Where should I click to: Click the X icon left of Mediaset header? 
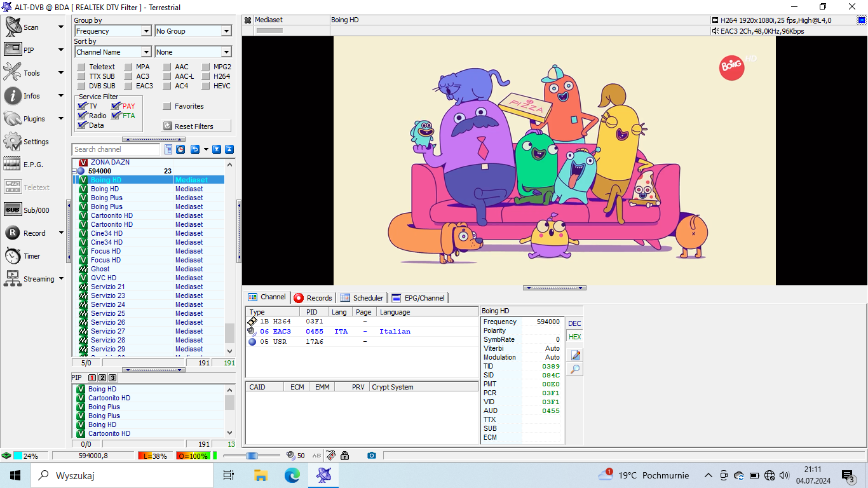click(x=248, y=20)
